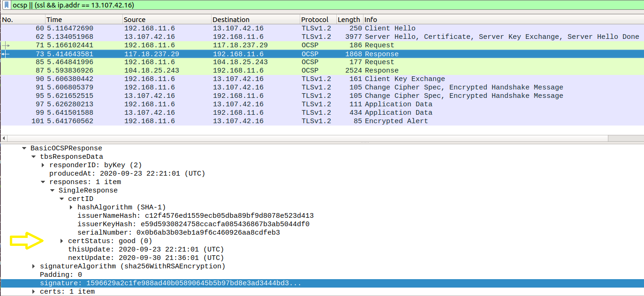Sort by the Info column header
Image resolution: width=644 pixels, height=296 pixels.
coord(503,20)
